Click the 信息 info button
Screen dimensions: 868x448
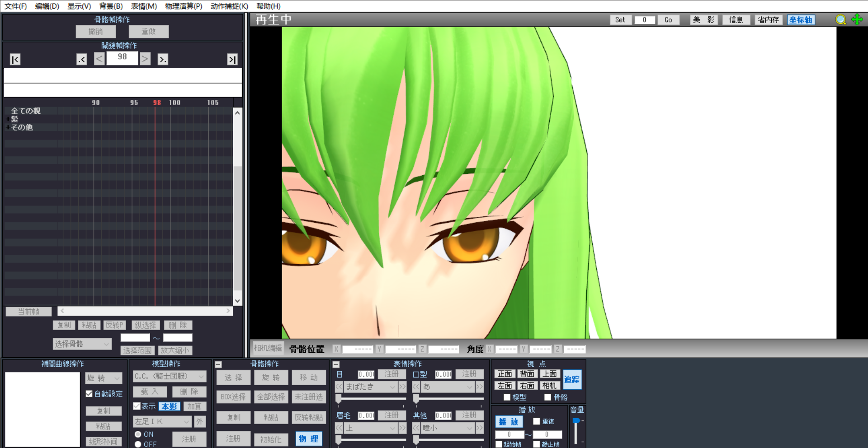point(736,20)
